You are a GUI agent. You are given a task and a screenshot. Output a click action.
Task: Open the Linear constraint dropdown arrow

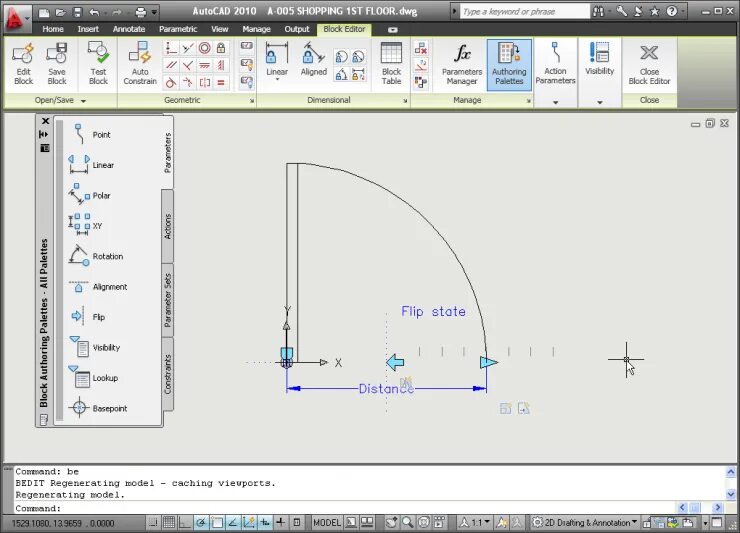click(x=277, y=79)
